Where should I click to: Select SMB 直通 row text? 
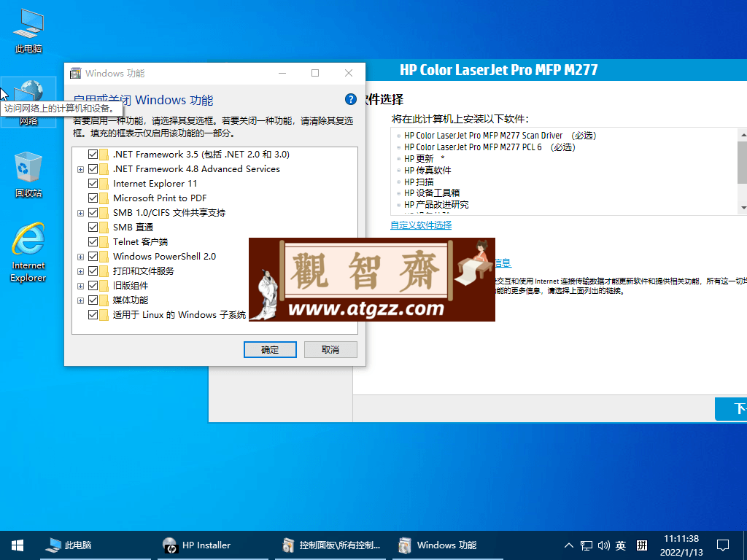pyautogui.click(x=133, y=227)
